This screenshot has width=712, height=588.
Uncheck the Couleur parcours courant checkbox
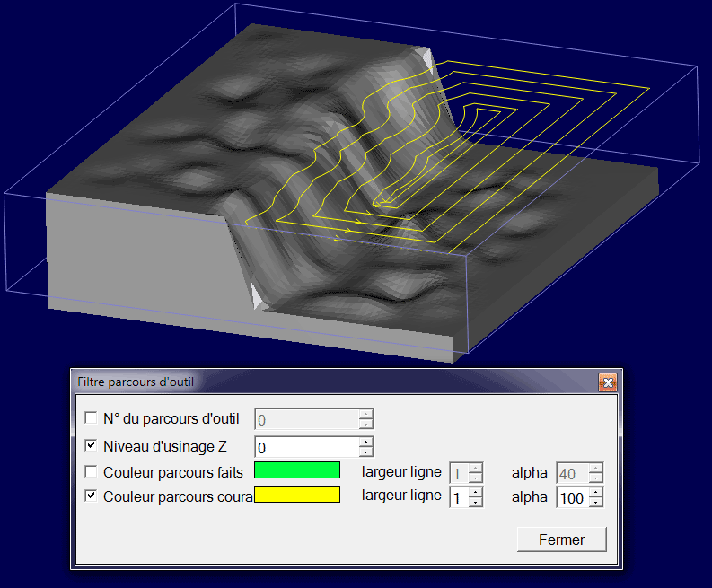tap(91, 496)
